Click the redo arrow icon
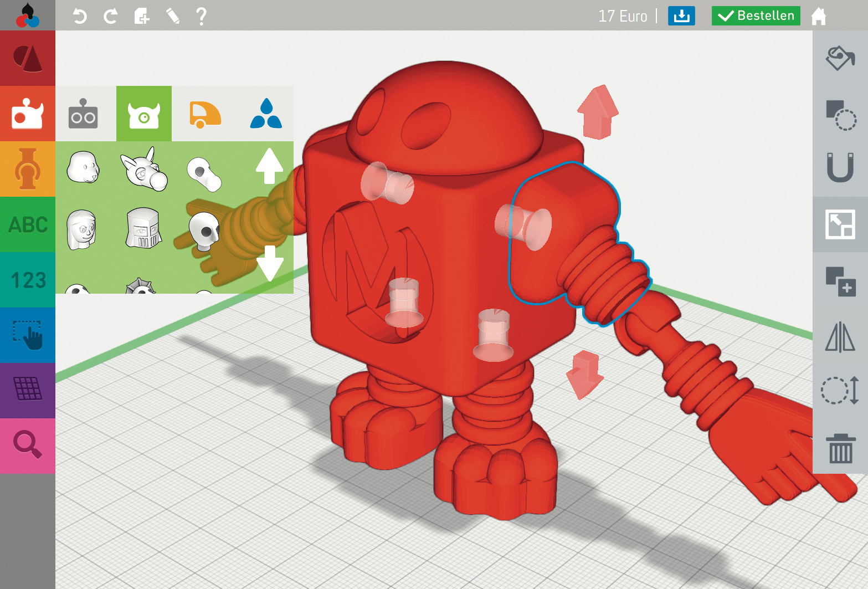The width and height of the screenshot is (868, 589). (111, 16)
